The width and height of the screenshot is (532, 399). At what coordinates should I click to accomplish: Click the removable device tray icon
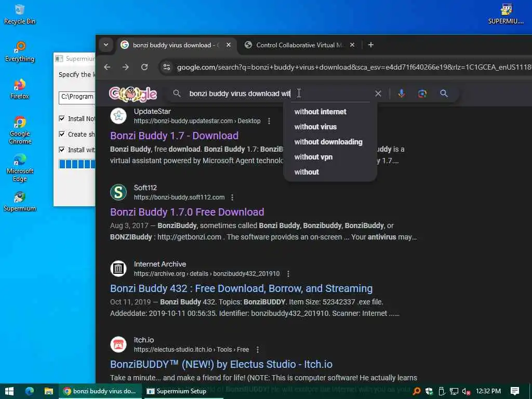(x=442, y=391)
